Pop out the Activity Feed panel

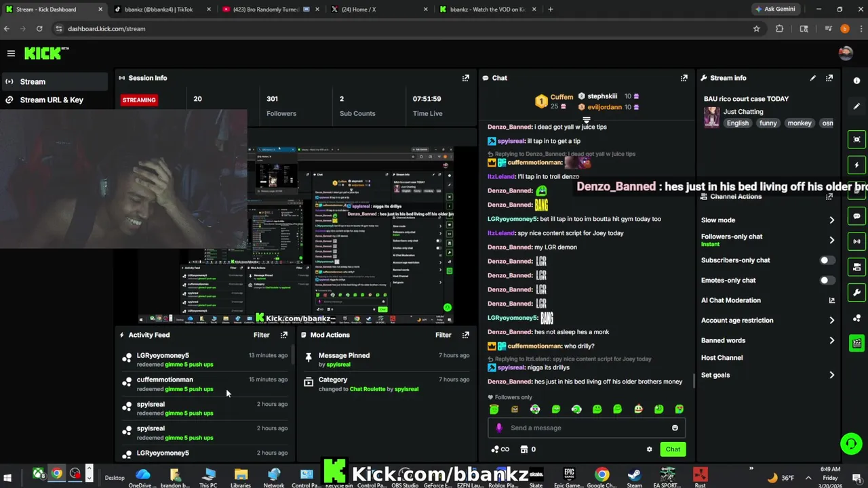pyautogui.click(x=284, y=335)
